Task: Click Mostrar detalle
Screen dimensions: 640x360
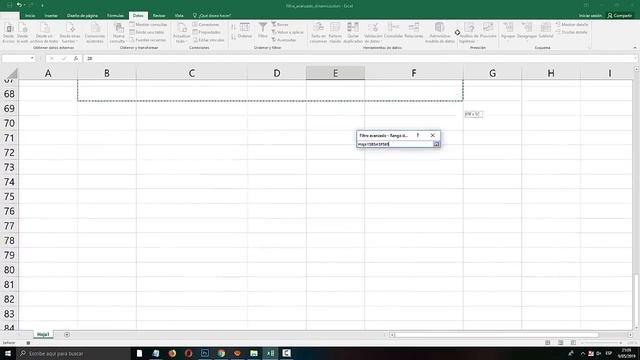Action: point(572,24)
